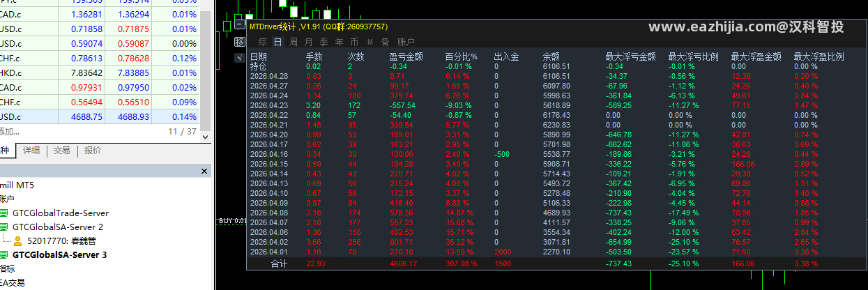Switch to the 交易 tab in Market Watch
Viewport: 868px width, 290px height.
[x=62, y=150]
